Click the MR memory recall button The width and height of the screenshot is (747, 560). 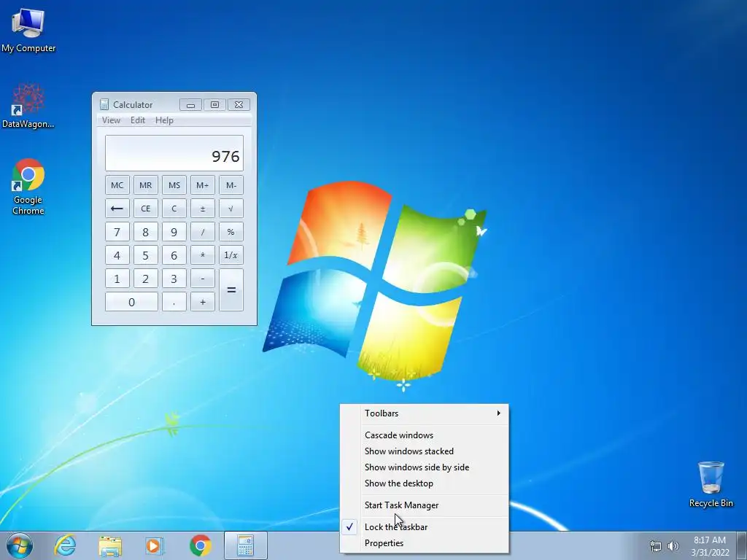point(146,185)
